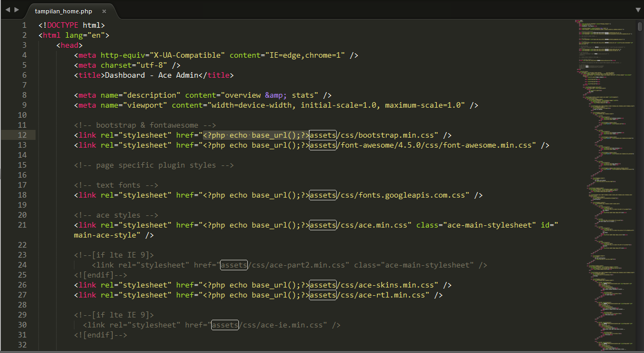Click the boxed assets text on line 24

[233, 265]
